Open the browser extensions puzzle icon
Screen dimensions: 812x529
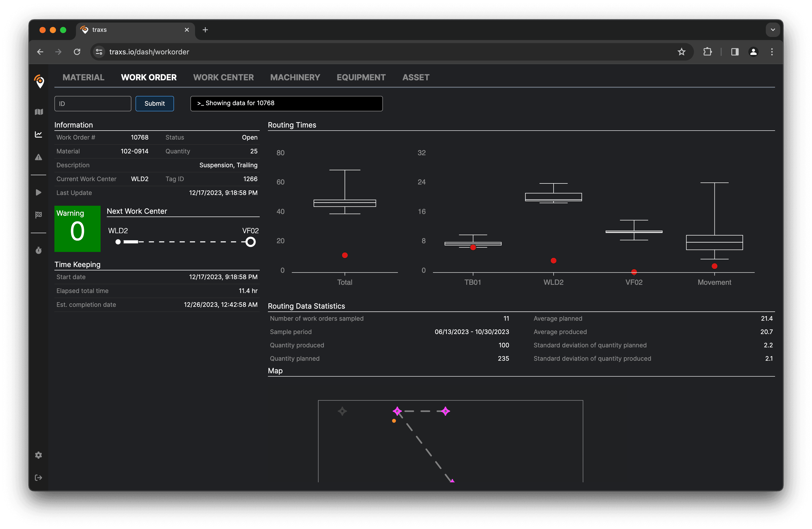(x=708, y=52)
